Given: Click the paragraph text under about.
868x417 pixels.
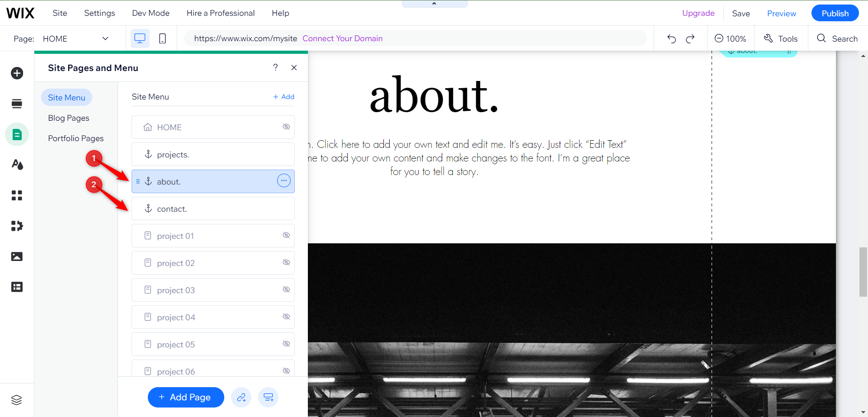Looking at the screenshot, I should point(468,158).
